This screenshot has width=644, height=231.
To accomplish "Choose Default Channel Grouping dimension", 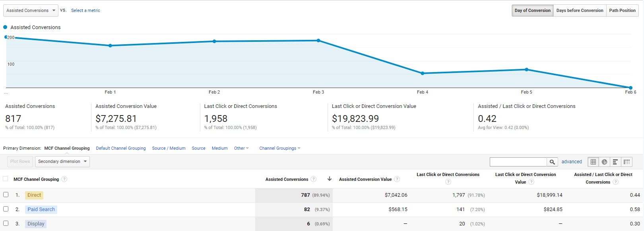I will tap(121, 148).
